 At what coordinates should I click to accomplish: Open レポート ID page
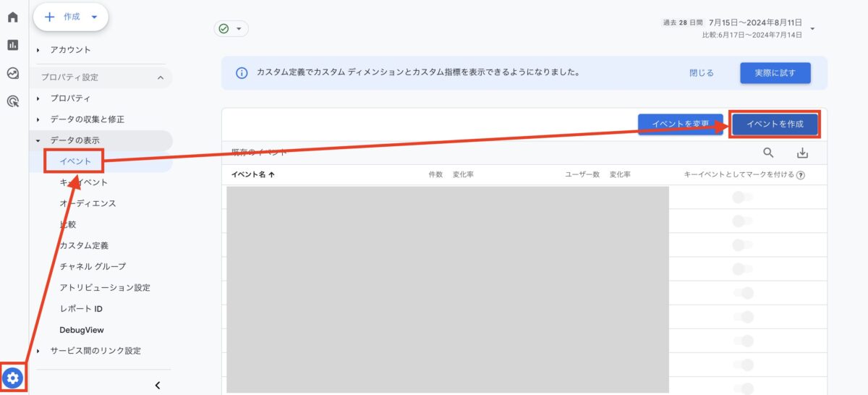pos(81,309)
